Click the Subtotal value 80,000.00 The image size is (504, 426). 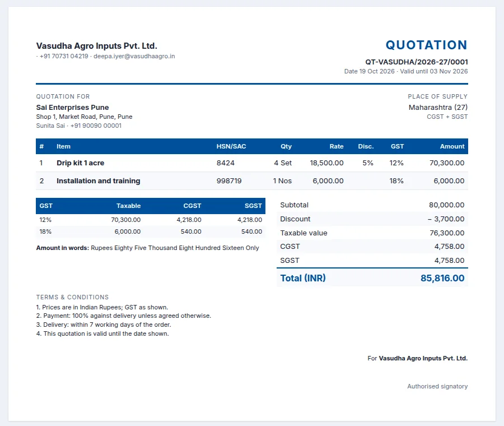[446, 205]
